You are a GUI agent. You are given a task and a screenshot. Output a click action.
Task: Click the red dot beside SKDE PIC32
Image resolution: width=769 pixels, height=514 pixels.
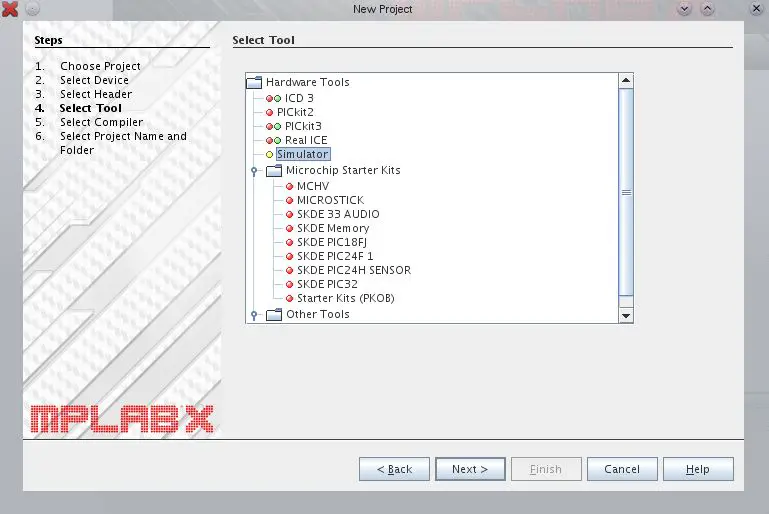click(x=289, y=284)
